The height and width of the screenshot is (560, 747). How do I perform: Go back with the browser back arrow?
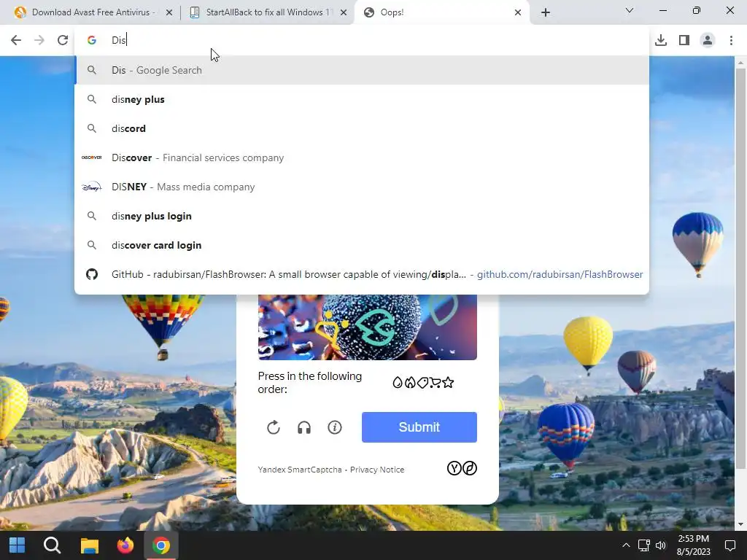coord(16,40)
